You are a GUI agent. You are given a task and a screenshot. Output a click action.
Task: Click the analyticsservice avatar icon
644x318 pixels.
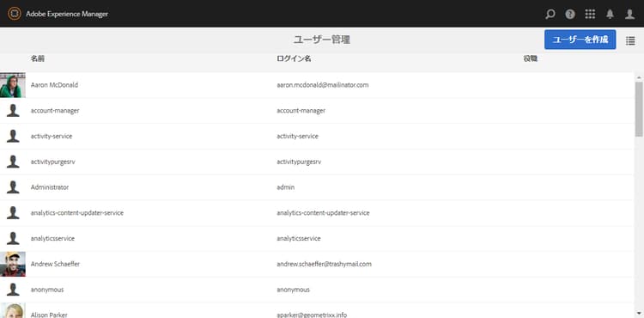click(13, 238)
